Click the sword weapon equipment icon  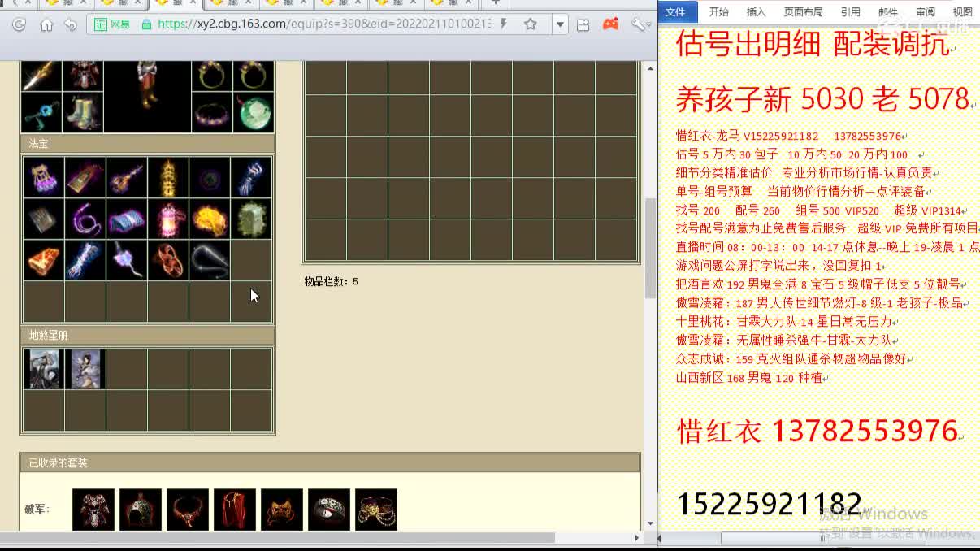point(41,76)
